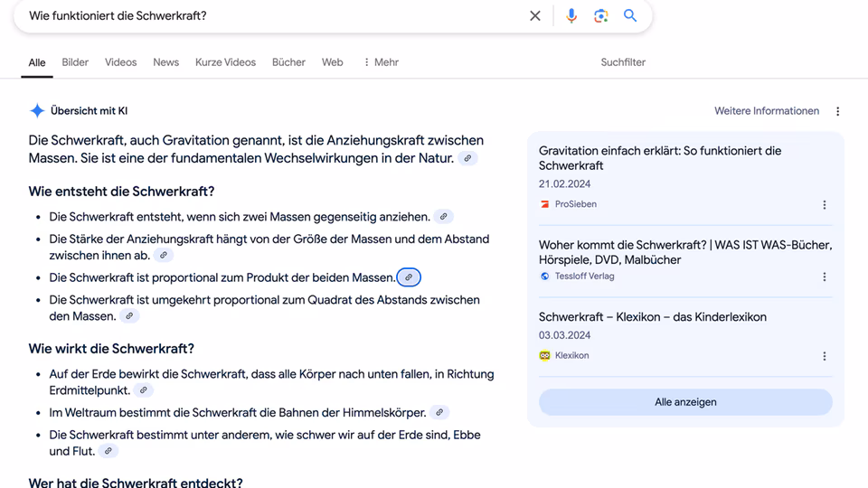Open the Kurze Videos tab
868x488 pixels.
tap(225, 62)
